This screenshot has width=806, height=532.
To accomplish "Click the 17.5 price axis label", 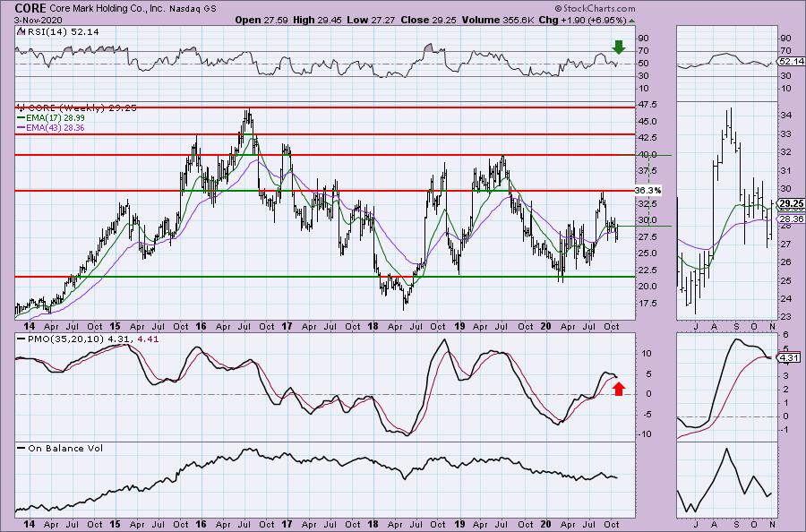I will (x=646, y=304).
